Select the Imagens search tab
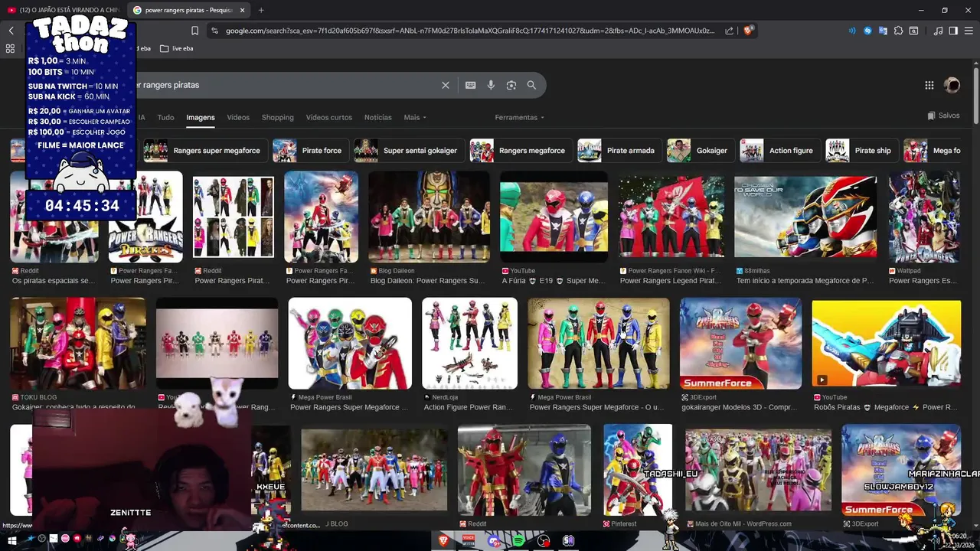The image size is (980, 551). (x=201, y=117)
